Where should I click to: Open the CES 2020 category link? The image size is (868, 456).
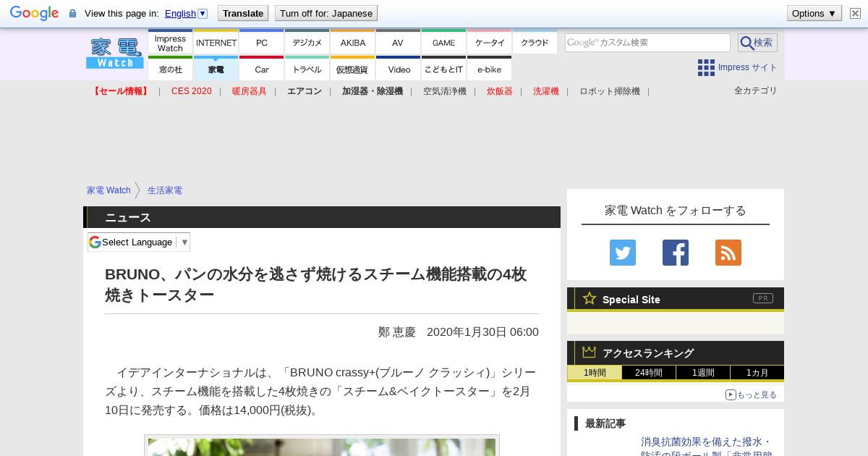pos(192,91)
